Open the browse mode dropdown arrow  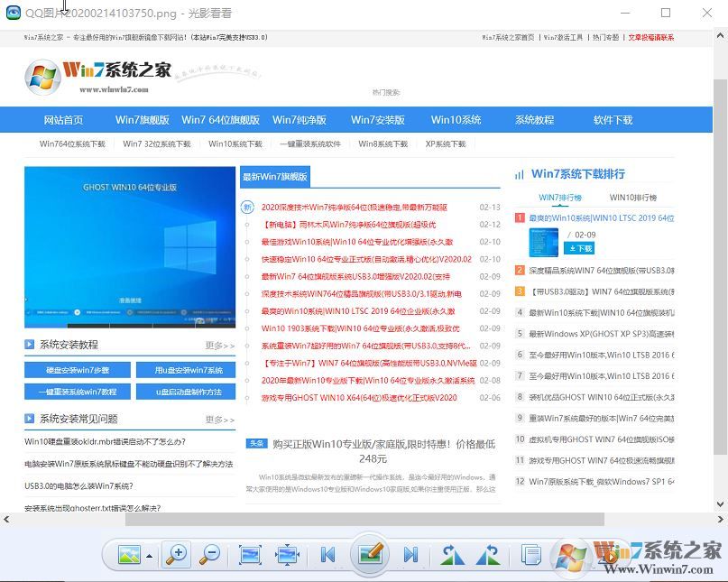[x=147, y=555]
